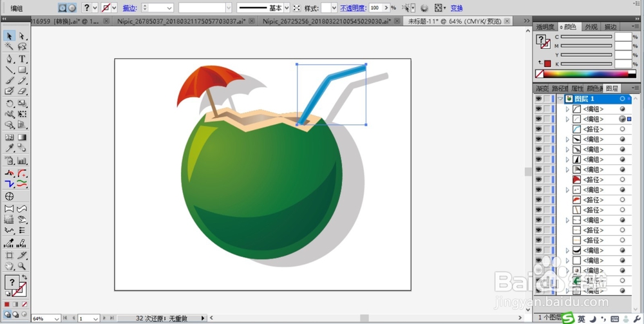Viewport: 644px width, 324px height.
Task: Click the C cyan slider track
Action: click(587, 37)
